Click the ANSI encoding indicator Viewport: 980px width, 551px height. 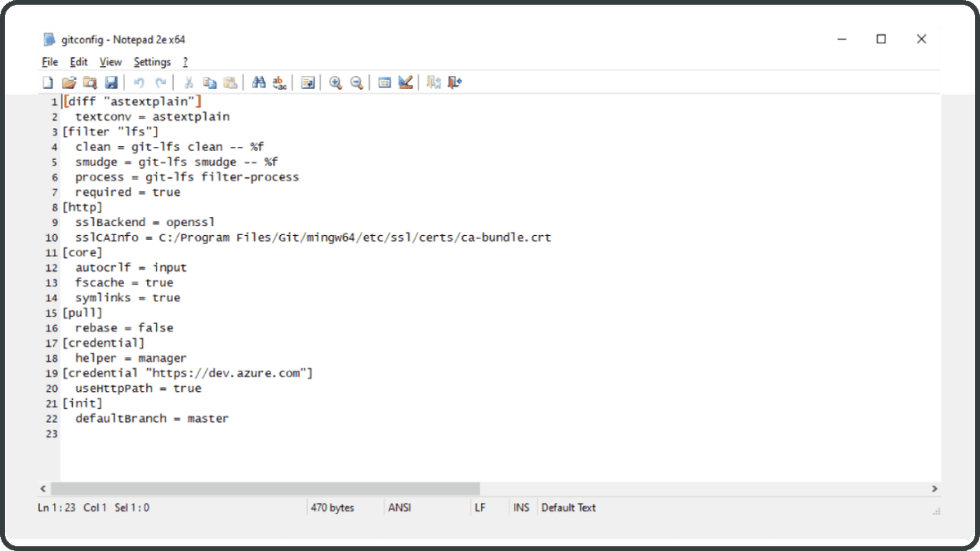coord(399,507)
